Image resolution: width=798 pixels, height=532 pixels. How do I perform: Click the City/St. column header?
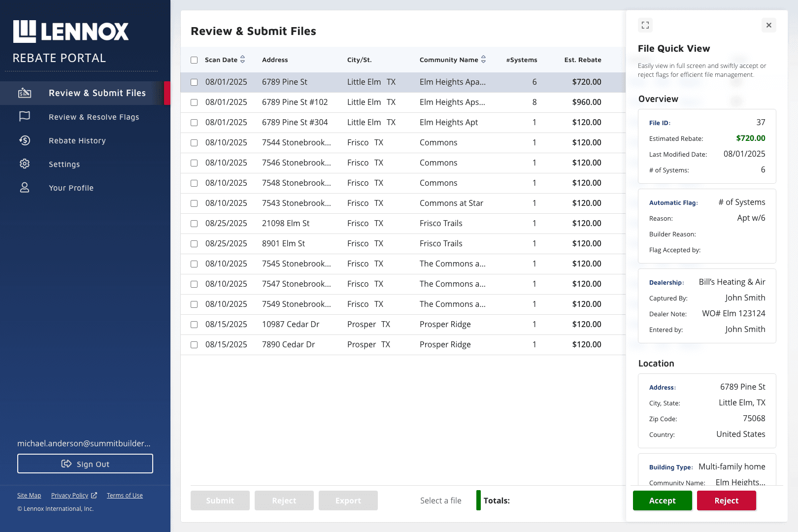[360, 60]
